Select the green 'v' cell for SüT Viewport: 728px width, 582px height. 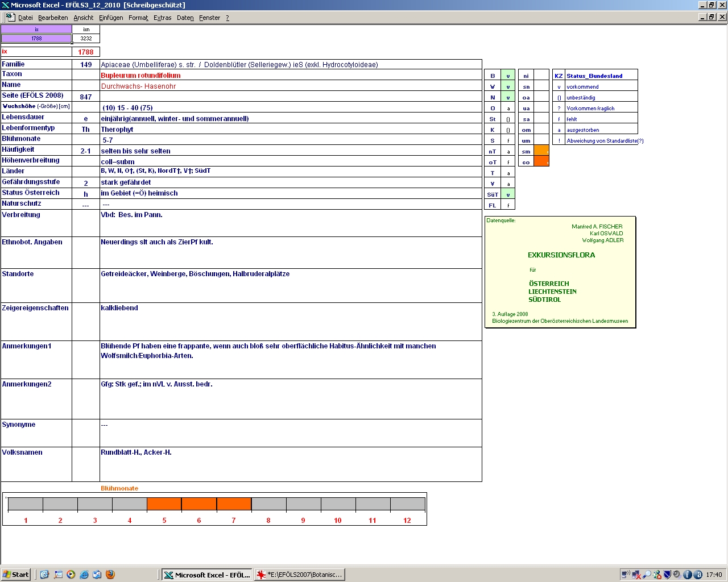click(x=508, y=194)
